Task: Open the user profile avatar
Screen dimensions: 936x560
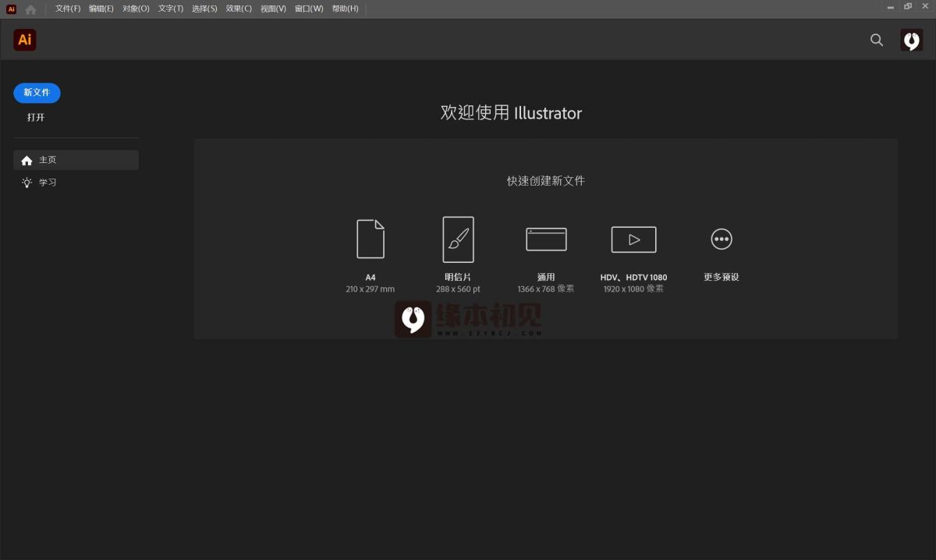Action: pyautogui.click(x=911, y=40)
